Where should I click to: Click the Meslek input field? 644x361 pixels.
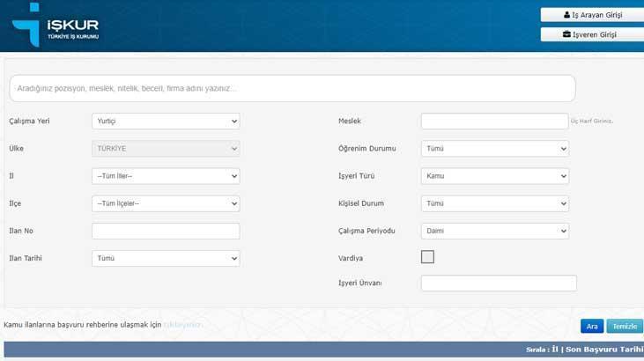coord(493,122)
